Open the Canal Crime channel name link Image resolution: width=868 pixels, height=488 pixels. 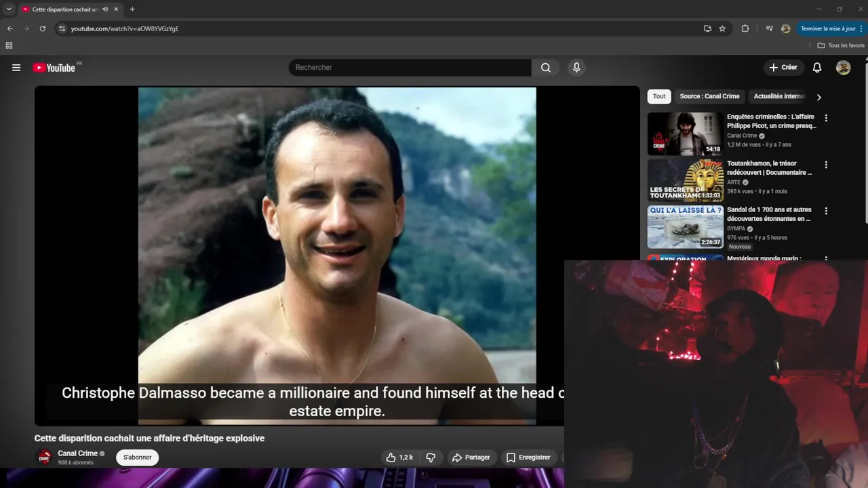(78, 453)
